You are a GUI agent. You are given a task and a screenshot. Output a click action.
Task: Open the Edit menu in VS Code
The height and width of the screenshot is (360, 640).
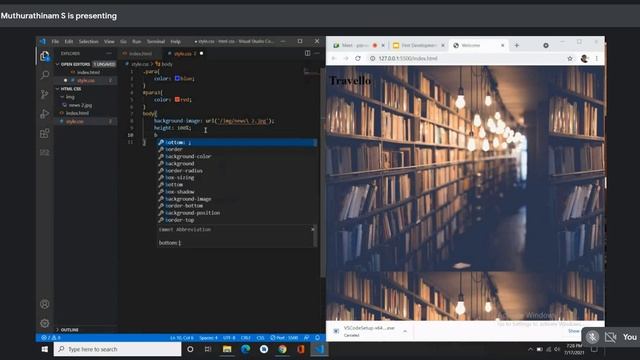(69, 42)
